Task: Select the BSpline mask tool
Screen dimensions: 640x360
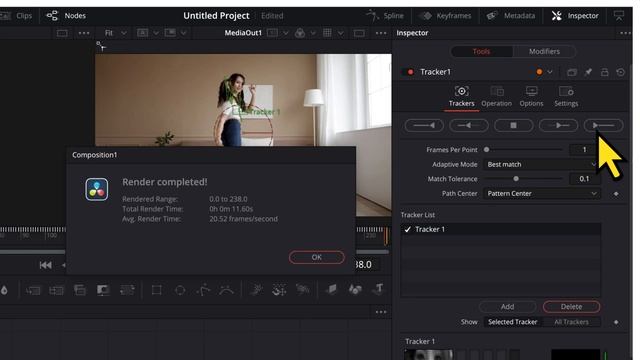Action: [x=226, y=290]
